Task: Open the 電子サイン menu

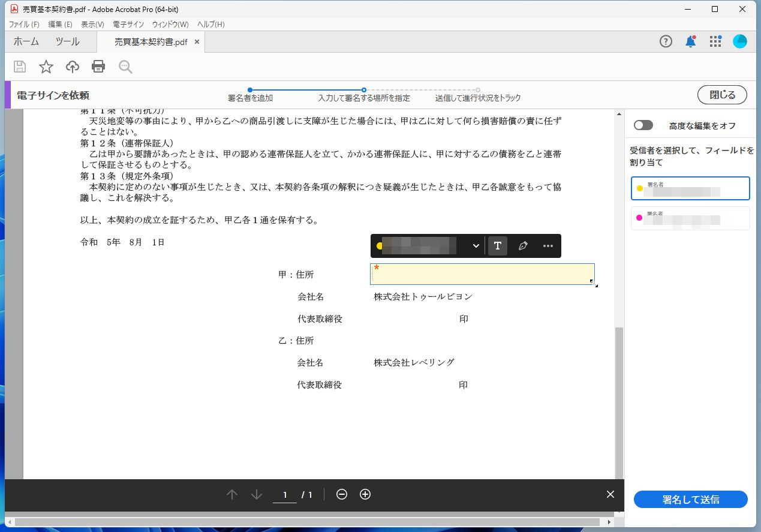Action: point(128,24)
